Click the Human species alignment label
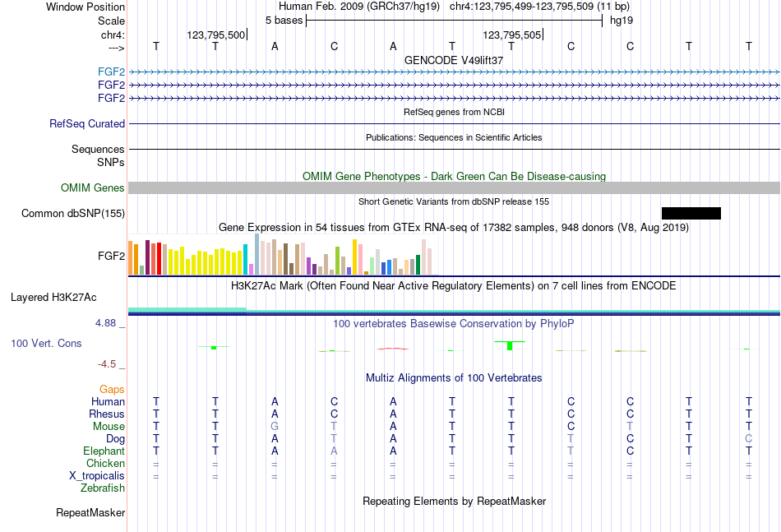Viewport: 781px width, 532px height. [x=108, y=401]
